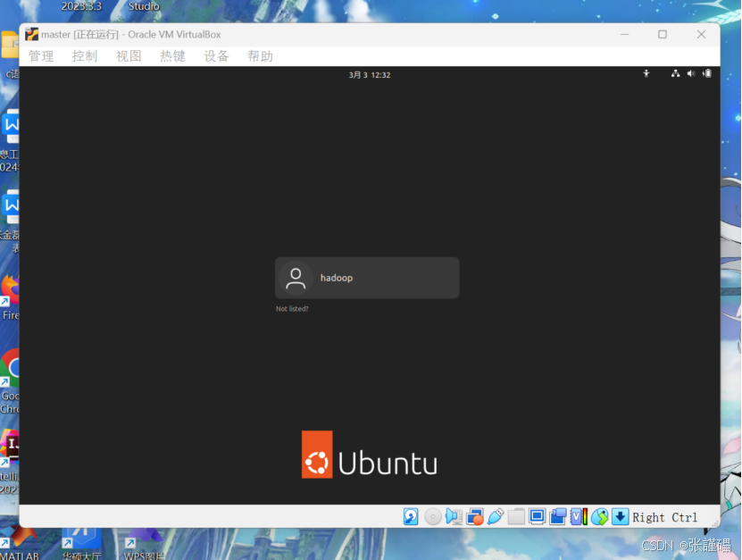
Task: Click the VirtualBox window title icon
Action: (x=32, y=34)
